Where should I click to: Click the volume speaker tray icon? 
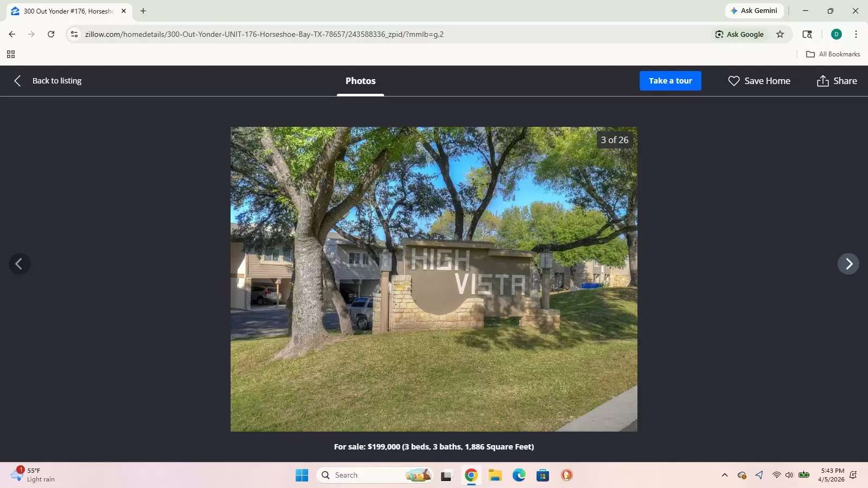pos(789,476)
